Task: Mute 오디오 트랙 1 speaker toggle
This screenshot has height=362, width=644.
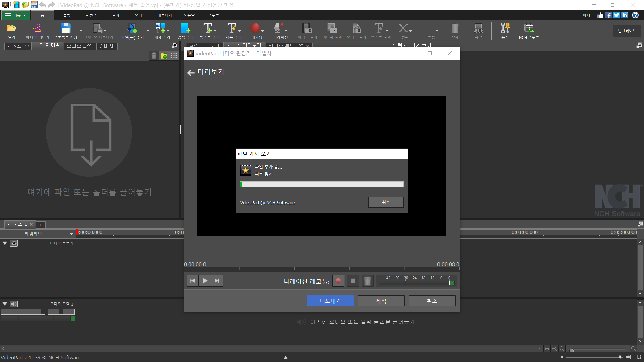Action: pyautogui.click(x=14, y=304)
